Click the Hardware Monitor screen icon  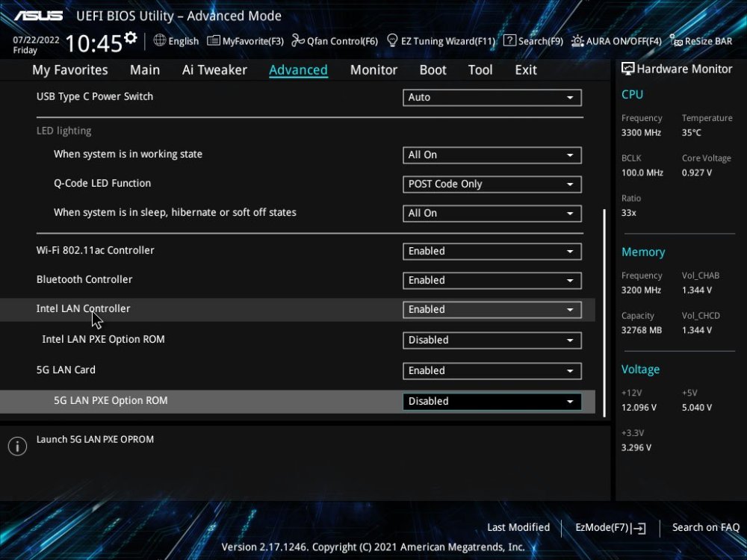click(628, 69)
